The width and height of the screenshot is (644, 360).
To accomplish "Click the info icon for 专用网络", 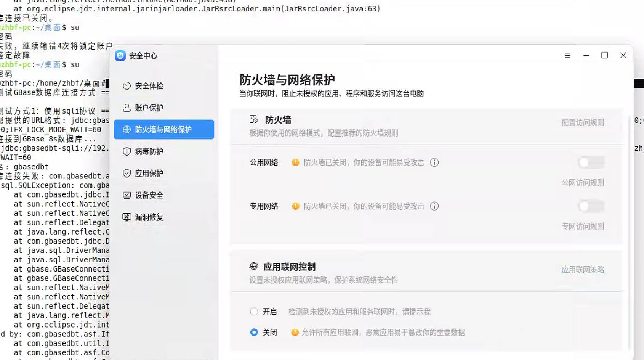I will (x=434, y=206).
